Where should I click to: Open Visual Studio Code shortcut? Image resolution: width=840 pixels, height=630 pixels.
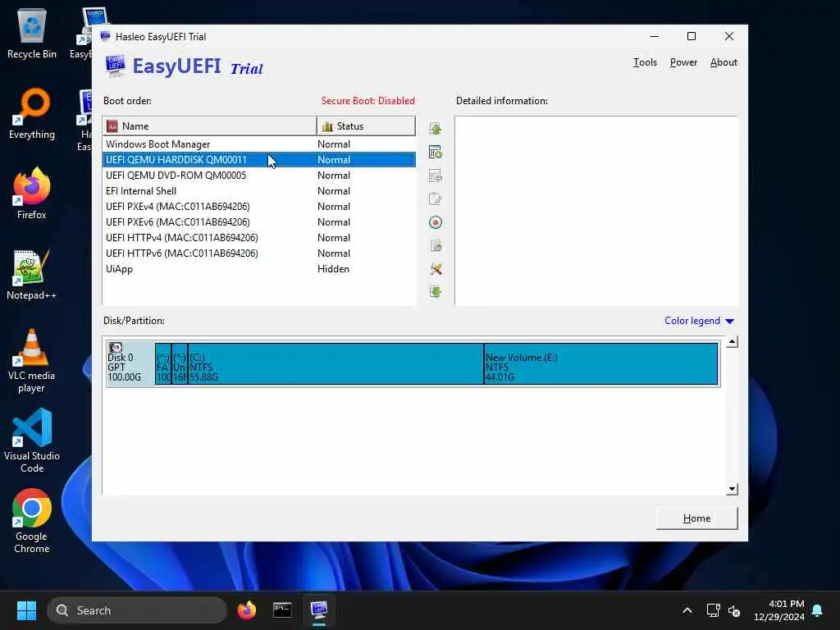[32, 441]
